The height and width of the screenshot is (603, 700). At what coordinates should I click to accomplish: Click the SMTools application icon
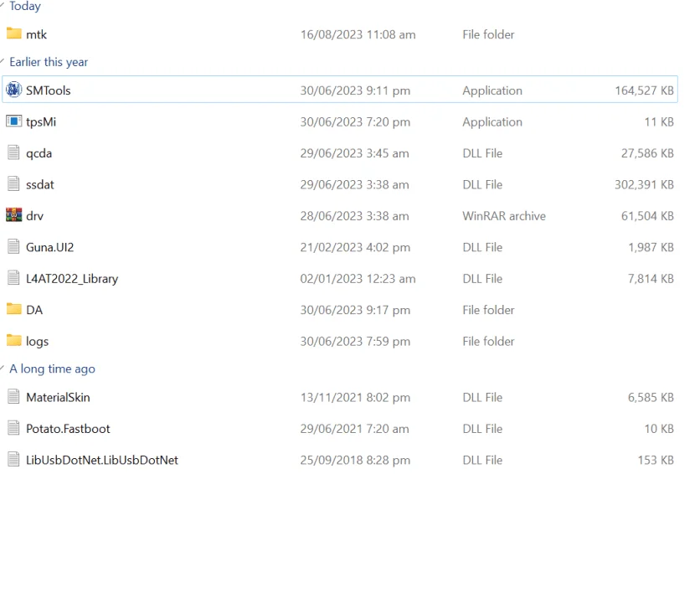tap(14, 90)
